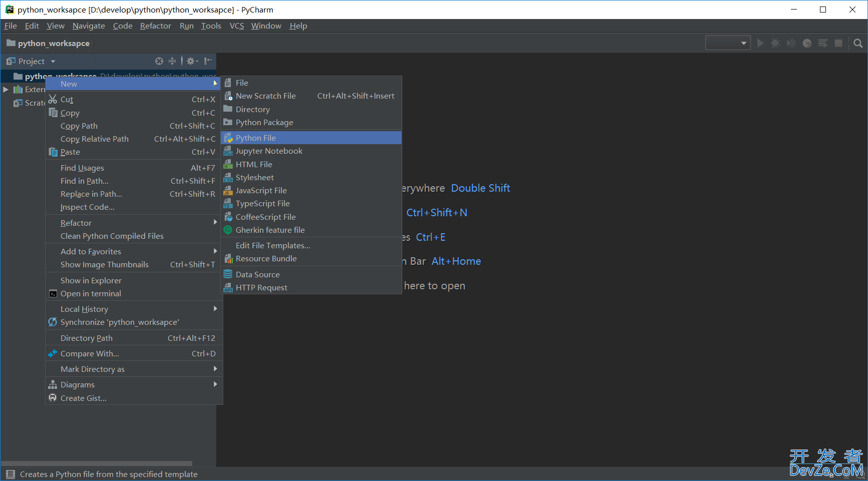Select Replace in Path entry
The image size is (868, 481).
pyautogui.click(x=134, y=194)
